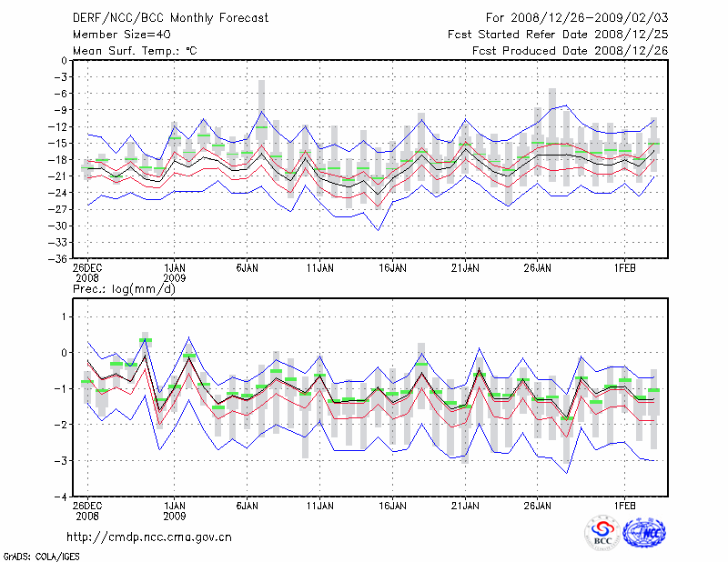Click the Member Size=40 label
The height and width of the screenshot is (562, 728).
pos(115,34)
